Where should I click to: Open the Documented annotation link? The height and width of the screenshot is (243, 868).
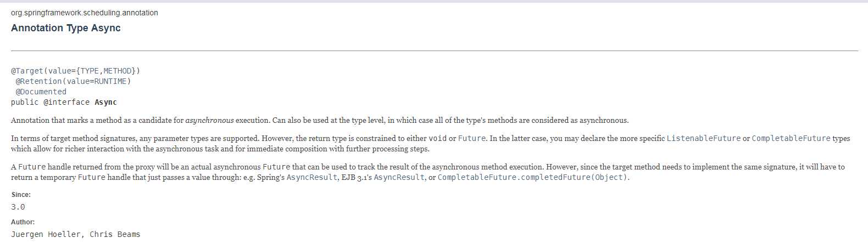(41, 92)
